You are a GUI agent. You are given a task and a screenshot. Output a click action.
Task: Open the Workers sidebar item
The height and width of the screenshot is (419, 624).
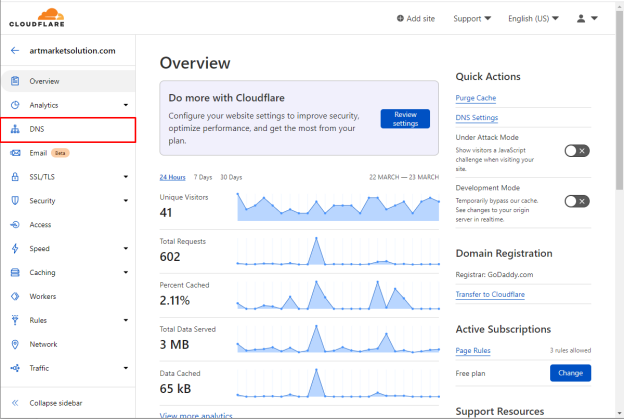click(68, 296)
